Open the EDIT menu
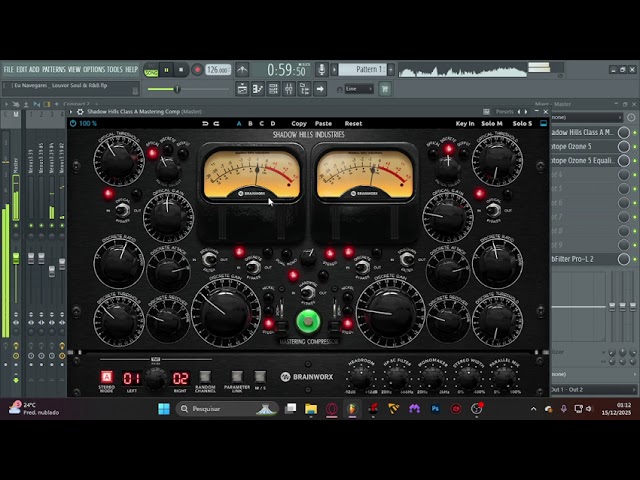 pos(21,69)
